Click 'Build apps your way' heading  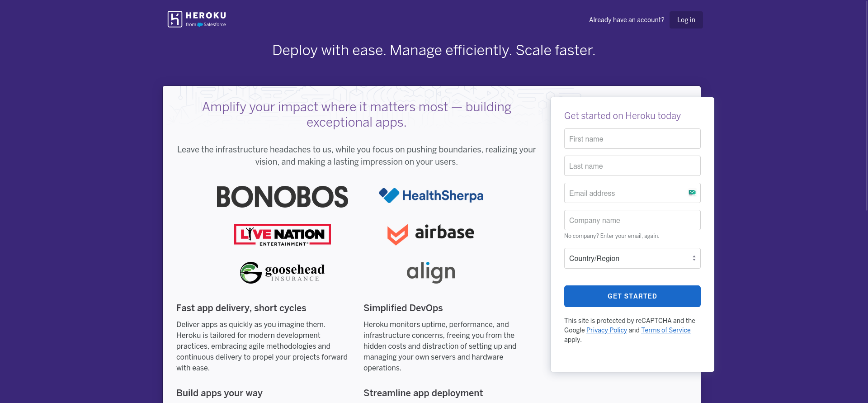pos(219,393)
